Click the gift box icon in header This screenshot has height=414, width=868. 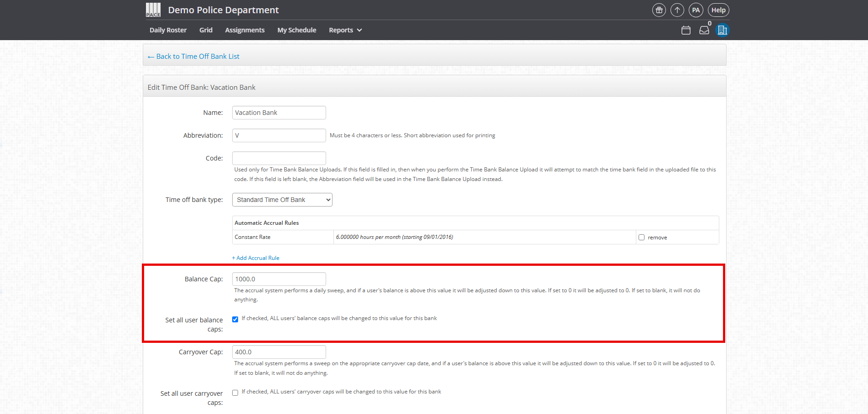(659, 10)
